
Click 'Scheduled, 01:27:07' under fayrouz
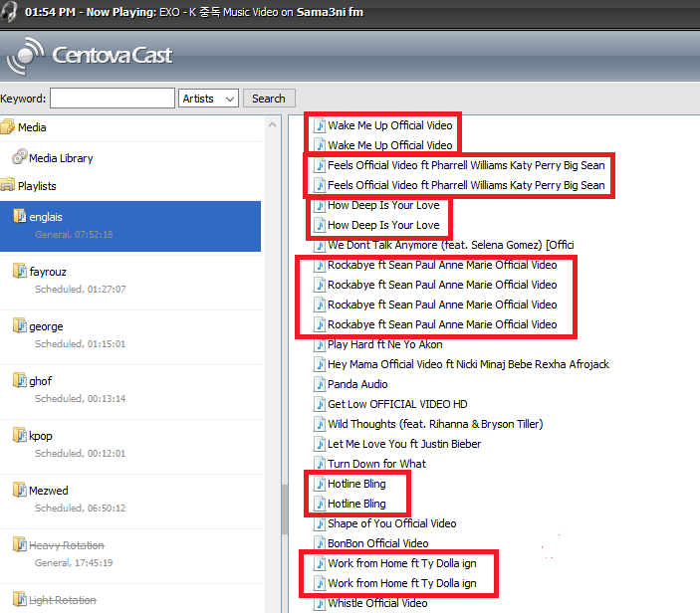81,290
